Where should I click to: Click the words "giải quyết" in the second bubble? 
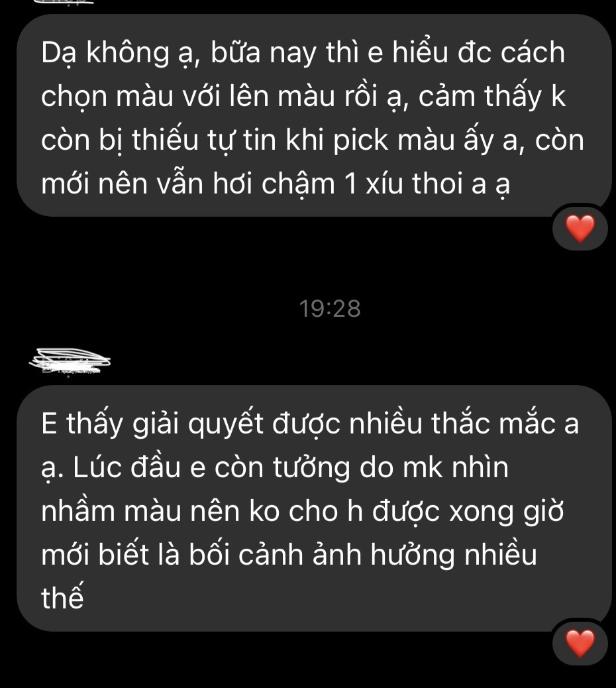coord(198,425)
